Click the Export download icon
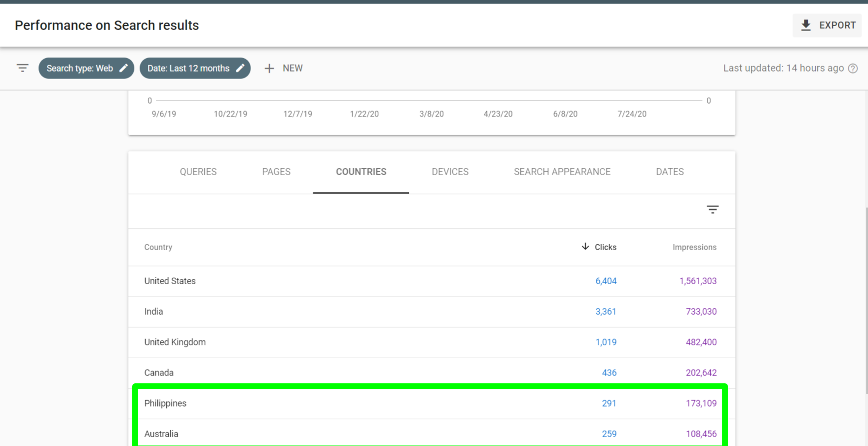 (806, 25)
